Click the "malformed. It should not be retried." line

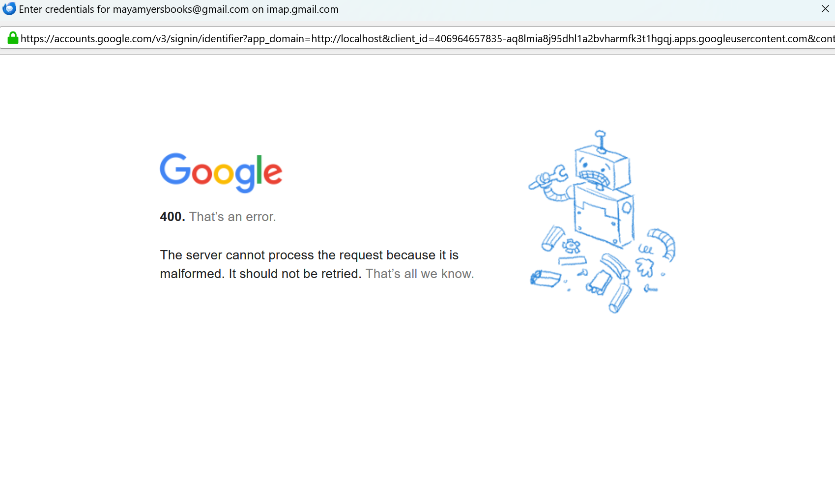coord(261,274)
